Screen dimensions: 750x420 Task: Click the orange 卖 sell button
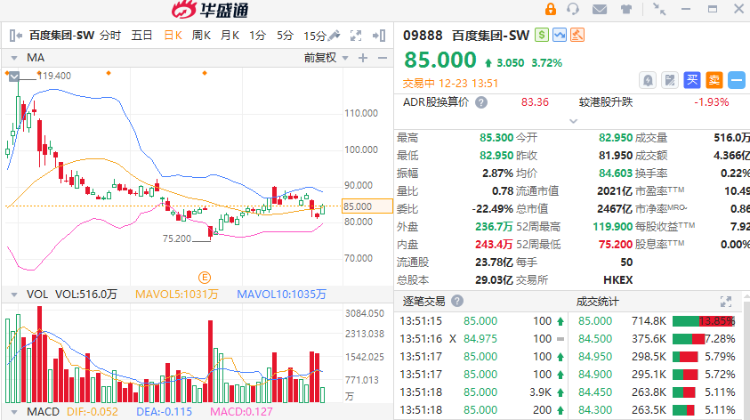pos(714,80)
